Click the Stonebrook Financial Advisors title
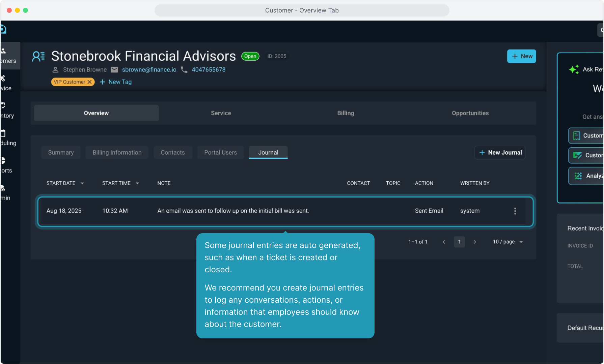 pyautogui.click(x=143, y=56)
